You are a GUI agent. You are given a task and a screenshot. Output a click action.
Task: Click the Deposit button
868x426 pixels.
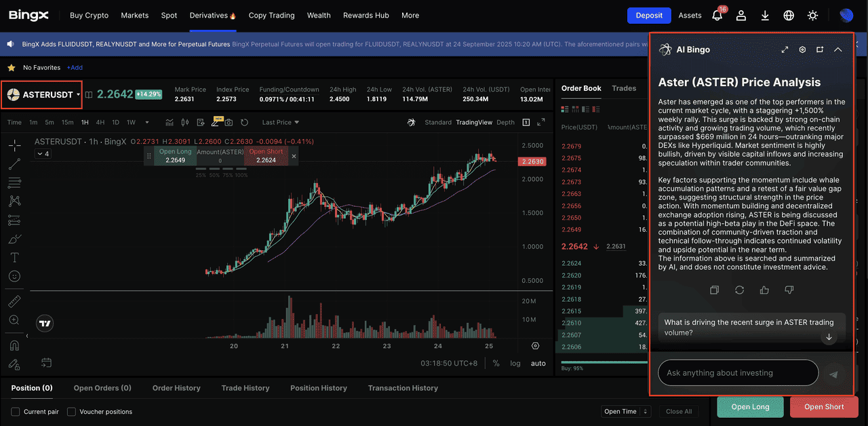click(x=648, y=16)
